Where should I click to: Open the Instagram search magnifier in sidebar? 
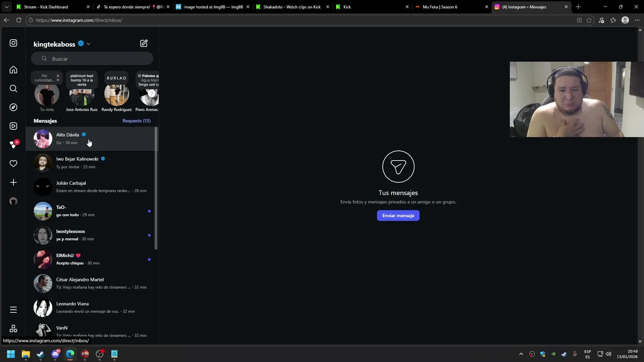pos(14,88)
